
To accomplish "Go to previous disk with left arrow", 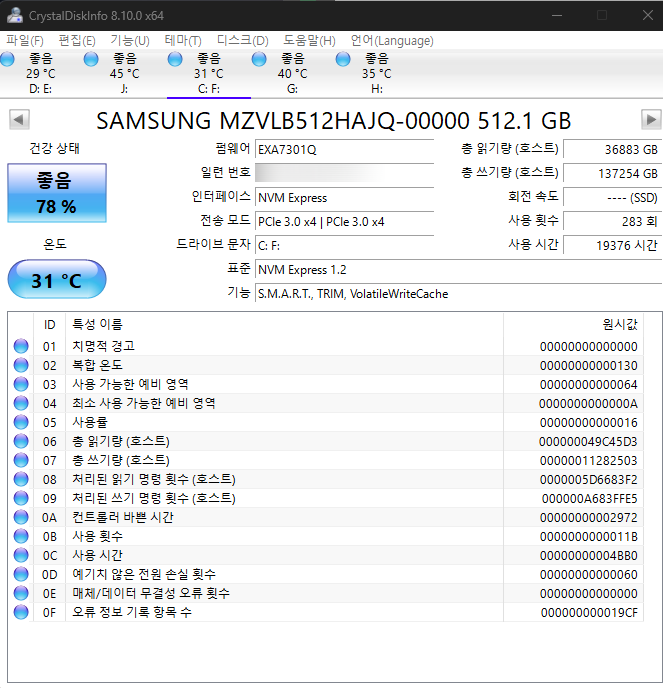I will pos(19,119).
